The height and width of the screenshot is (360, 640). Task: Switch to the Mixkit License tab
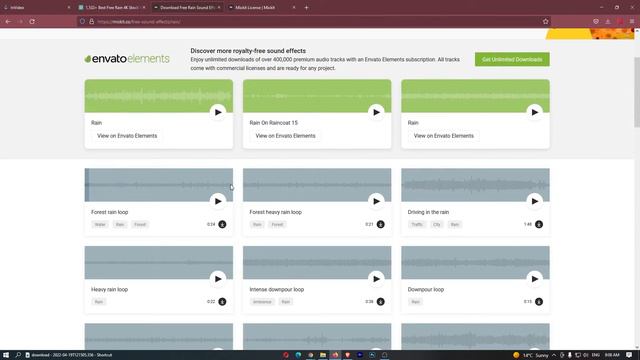pos(261,7)
